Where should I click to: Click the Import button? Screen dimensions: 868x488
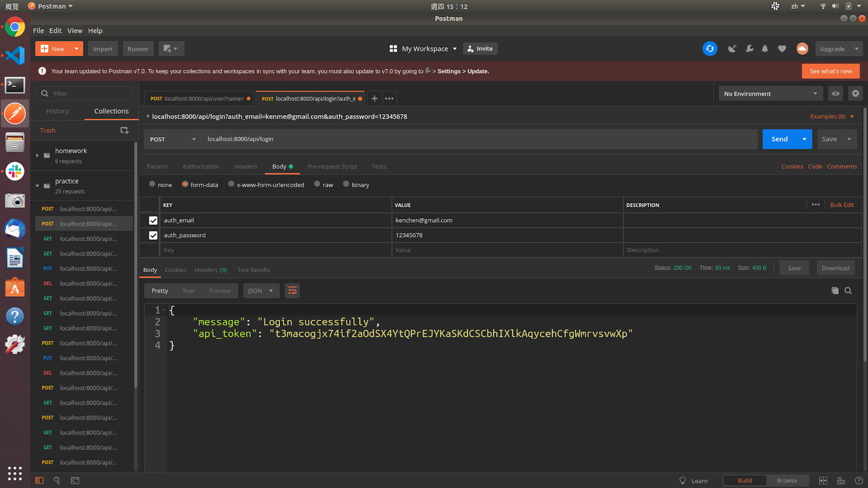click(x=103, y=49)
